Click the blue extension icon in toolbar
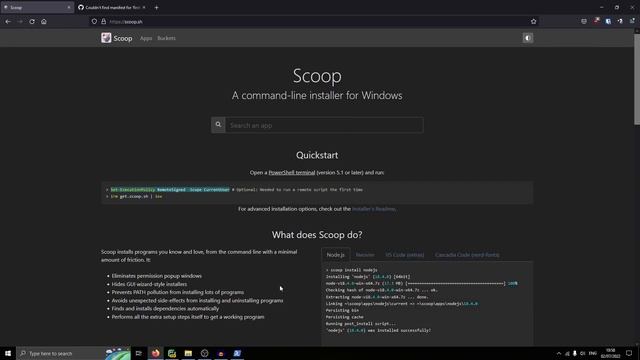640x360 pixels. tap(608, 21)
